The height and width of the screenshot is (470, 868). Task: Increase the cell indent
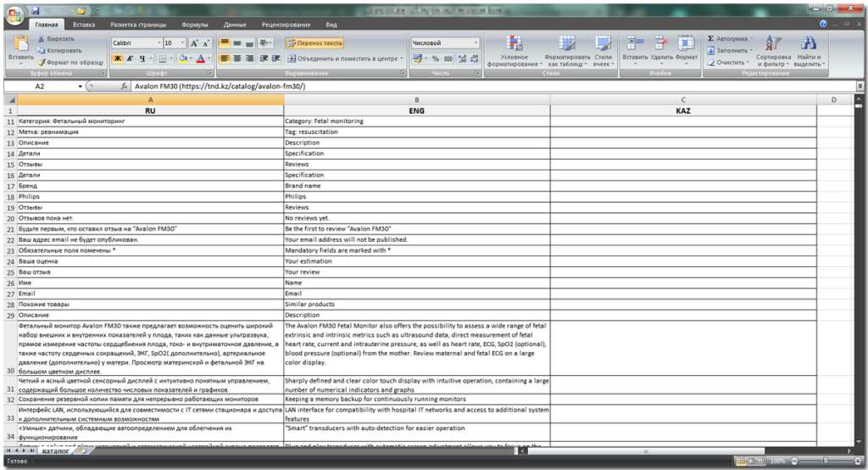tap(275, 59)
